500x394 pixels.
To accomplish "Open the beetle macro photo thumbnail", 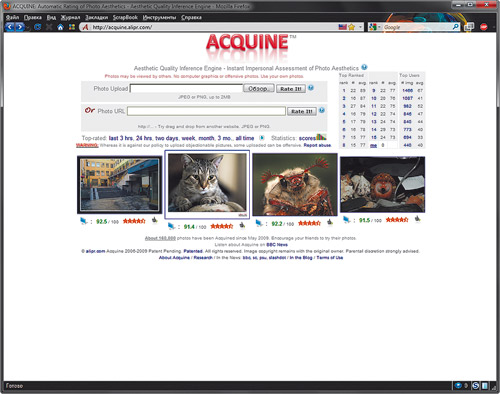I will click(295, 185).
